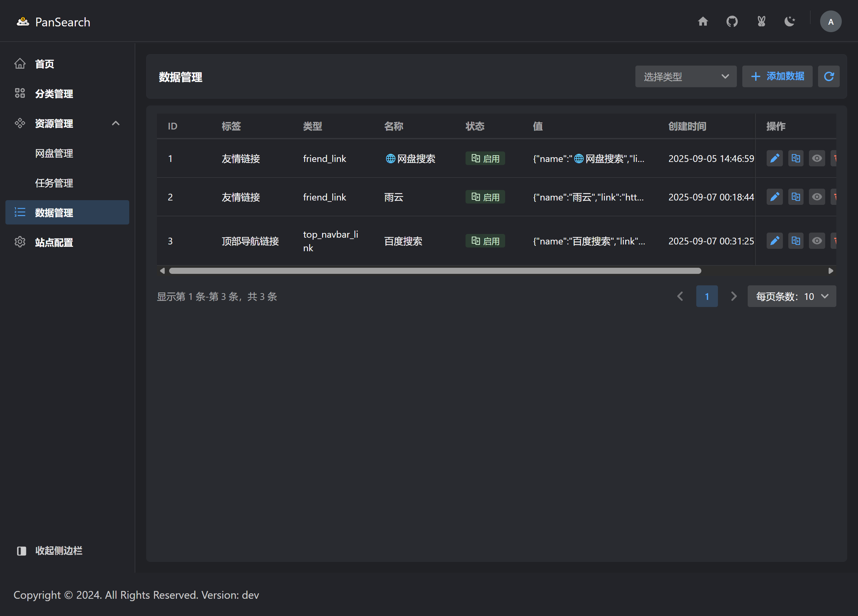858x616 pixels.
Task: Click the rabbit icon in header
Action: 761,22
